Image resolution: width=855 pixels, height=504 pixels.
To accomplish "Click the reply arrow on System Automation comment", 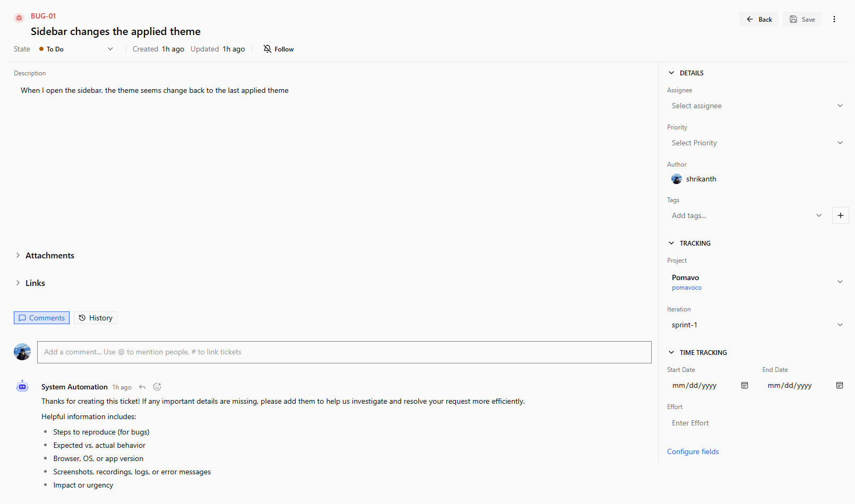I will 142,387.
